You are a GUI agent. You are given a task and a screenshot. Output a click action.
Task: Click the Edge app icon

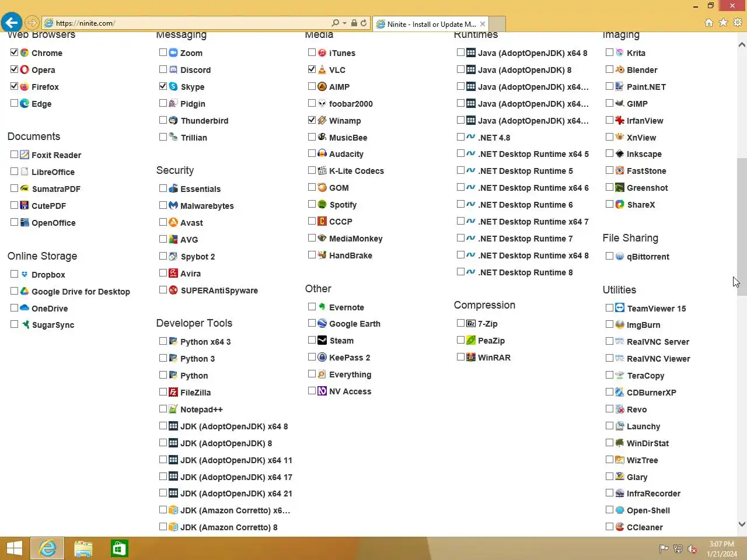tap(25, 103)
